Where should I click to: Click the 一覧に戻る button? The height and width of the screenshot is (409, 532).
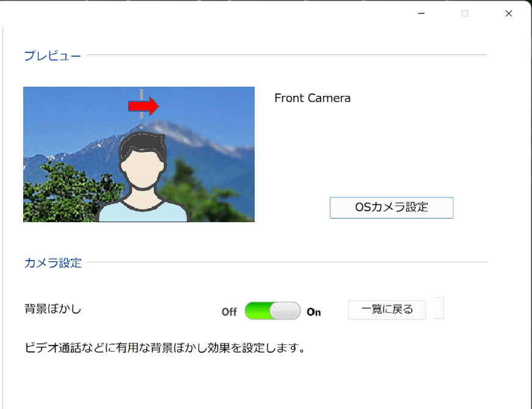click(x=387, y=309)
